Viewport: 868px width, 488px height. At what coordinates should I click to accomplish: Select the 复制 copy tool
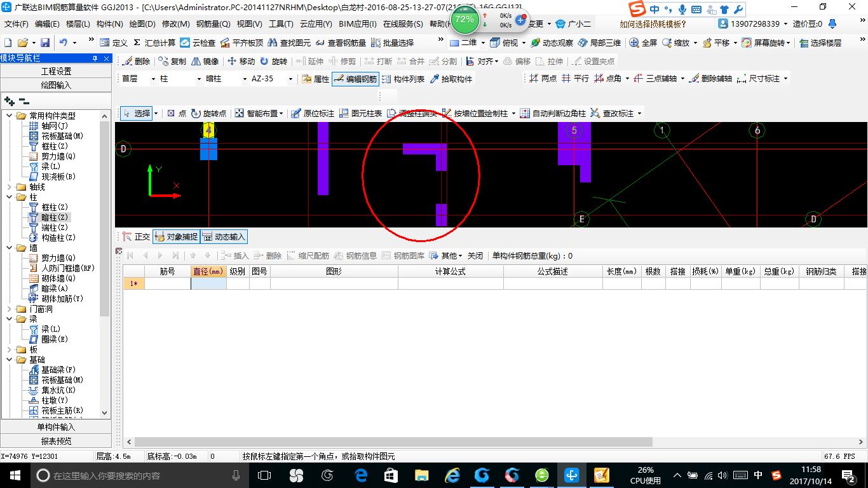coord(172,62)
